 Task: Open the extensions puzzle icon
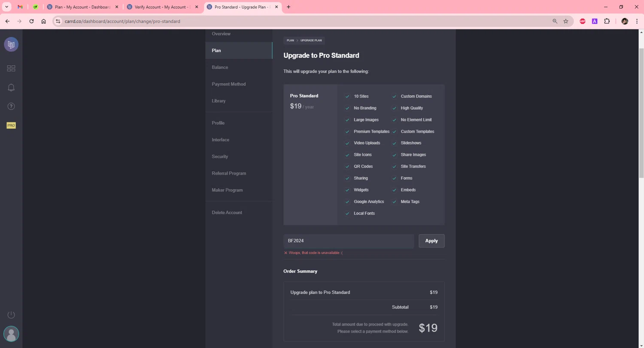pyautogui.click(x=607, y=21)
